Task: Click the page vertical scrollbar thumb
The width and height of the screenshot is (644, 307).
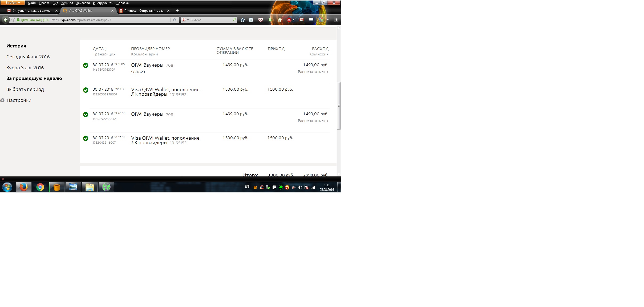Action: click(339, 106)
